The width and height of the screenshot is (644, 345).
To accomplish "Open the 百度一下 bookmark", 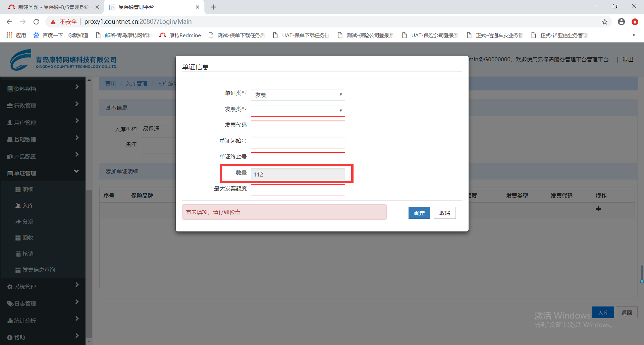I will (x=61, y=35).
